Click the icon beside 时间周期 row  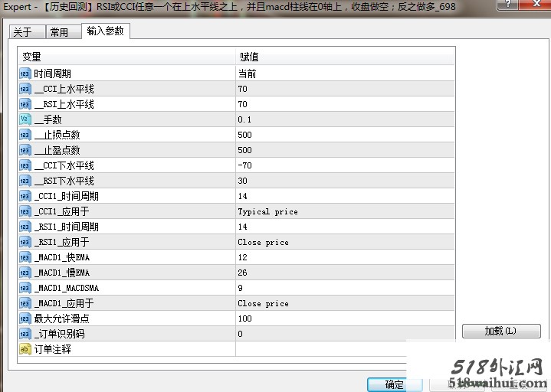(x=25, y=73)
